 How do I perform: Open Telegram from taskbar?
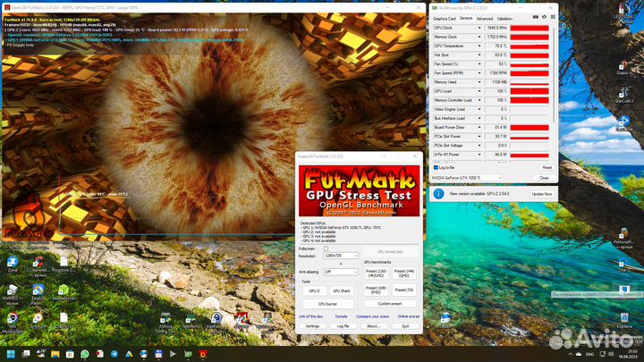114,354
